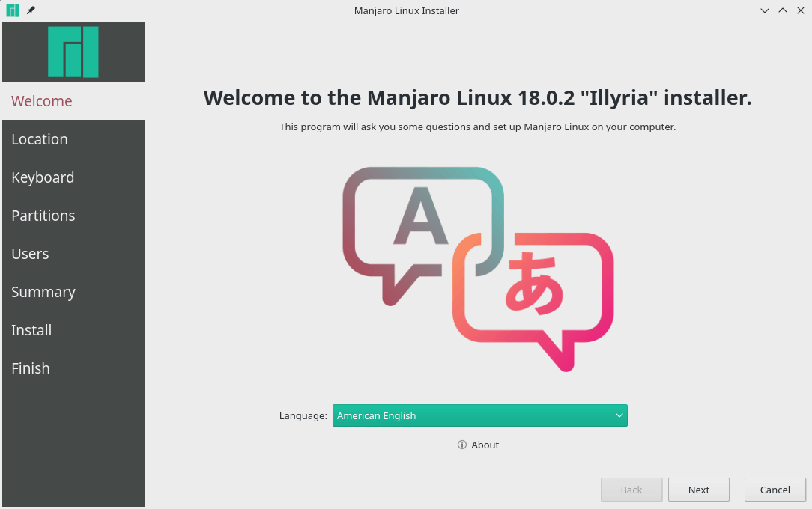Select the Partitions step
Image resolution: width=812 pixels, height=509 pixels.
point(43,216)
